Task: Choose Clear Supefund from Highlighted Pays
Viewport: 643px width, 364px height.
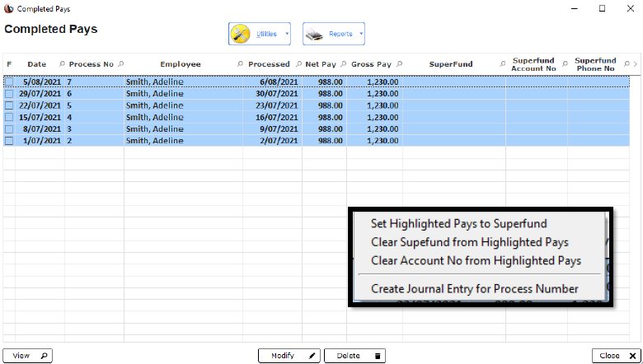Action: [x=470, y=242]
